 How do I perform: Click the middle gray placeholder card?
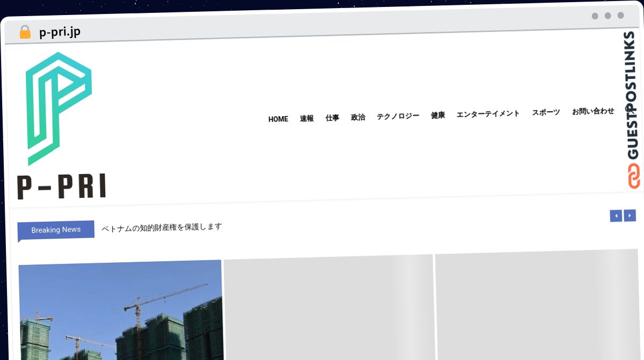tap(328, 307)
